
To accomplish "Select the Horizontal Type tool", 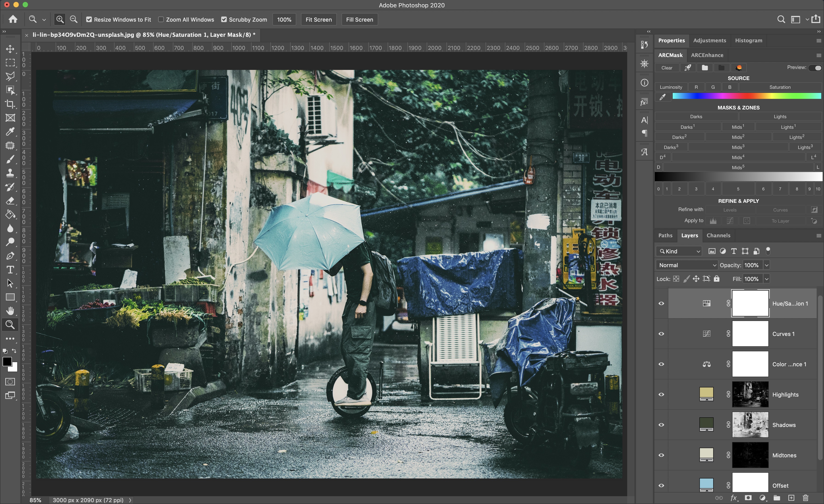I will pyautogui.click(x=10, y=269).
